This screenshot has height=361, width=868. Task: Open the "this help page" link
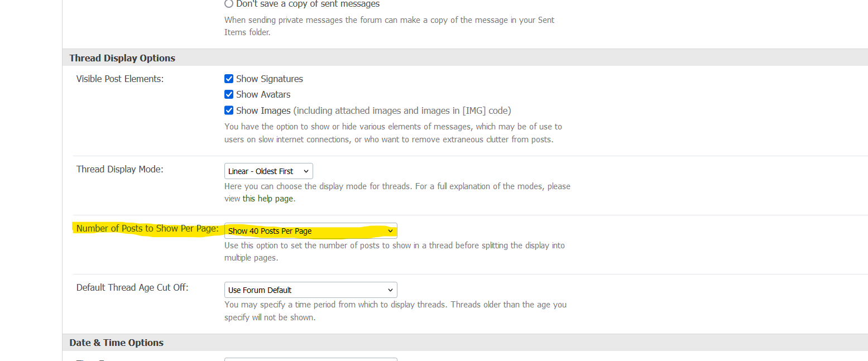pyautogui.click(x=268, y=199)
